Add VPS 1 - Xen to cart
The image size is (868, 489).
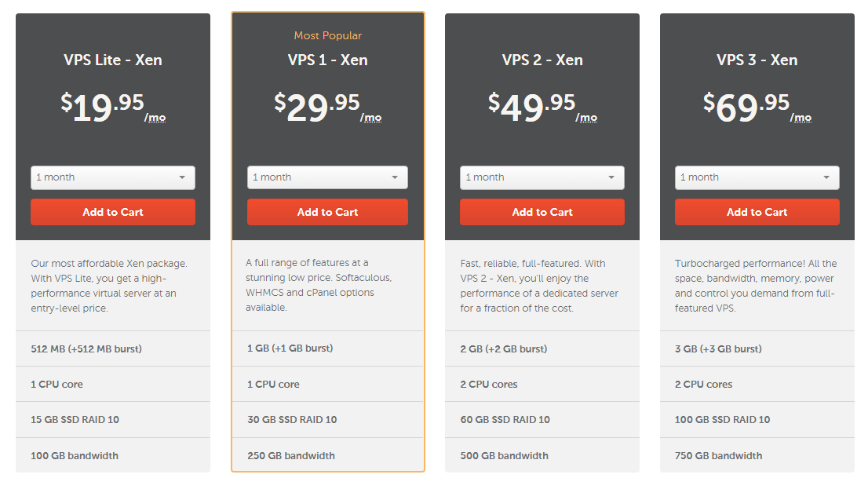[327, 212]
